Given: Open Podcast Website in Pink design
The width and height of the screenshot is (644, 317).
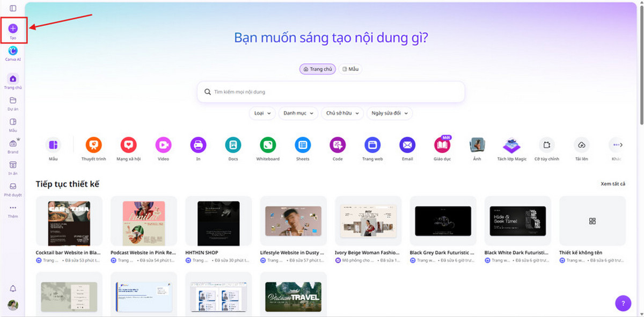Looking at the screenshot, I should [x=143, y=221].
